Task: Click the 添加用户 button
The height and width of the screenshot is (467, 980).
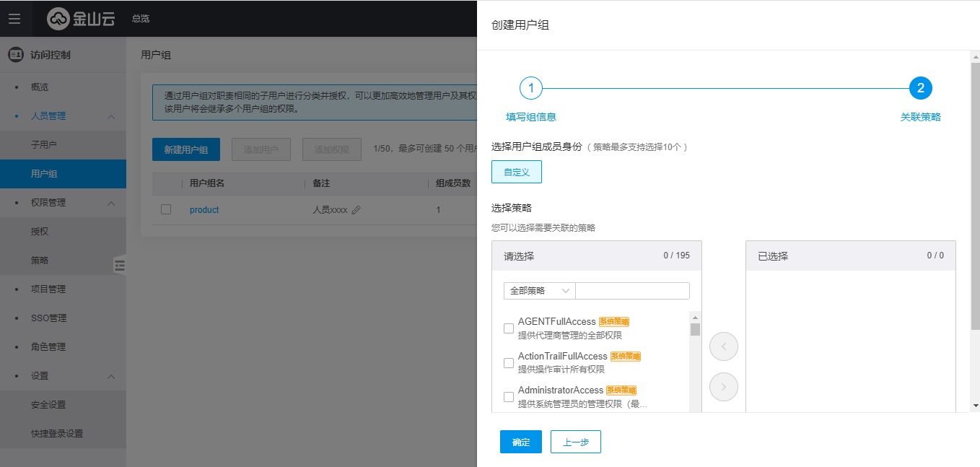Action: [261, 149]
